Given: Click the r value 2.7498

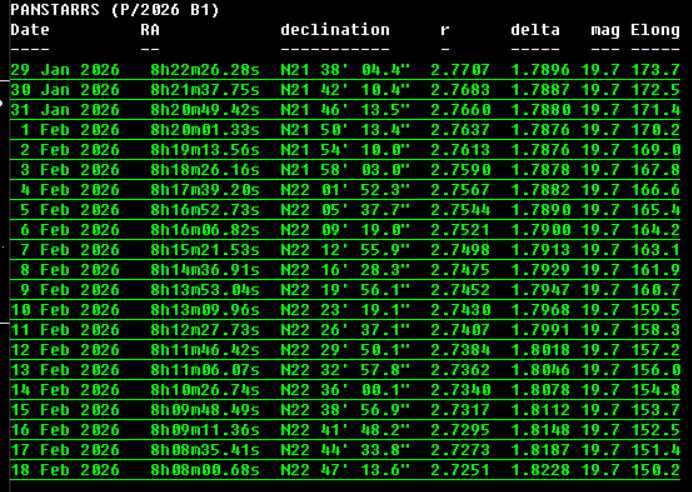Looking at the screenshot, I should [460, 250].
